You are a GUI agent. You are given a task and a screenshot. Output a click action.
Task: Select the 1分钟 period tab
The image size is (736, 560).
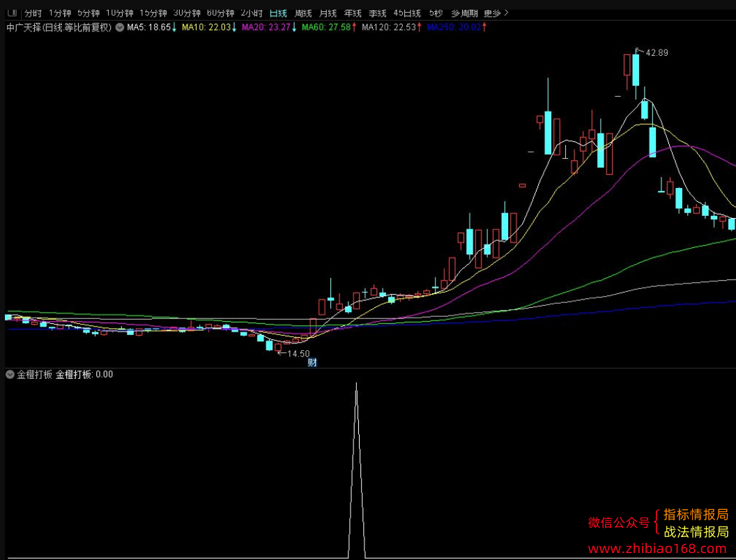pyautogui.click(x=60, y=13)
